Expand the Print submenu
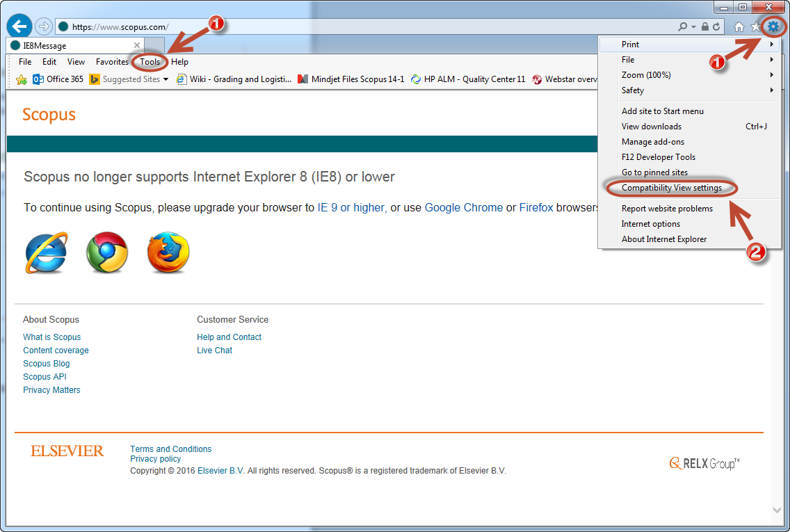790x532 pixels. [771, 45]
